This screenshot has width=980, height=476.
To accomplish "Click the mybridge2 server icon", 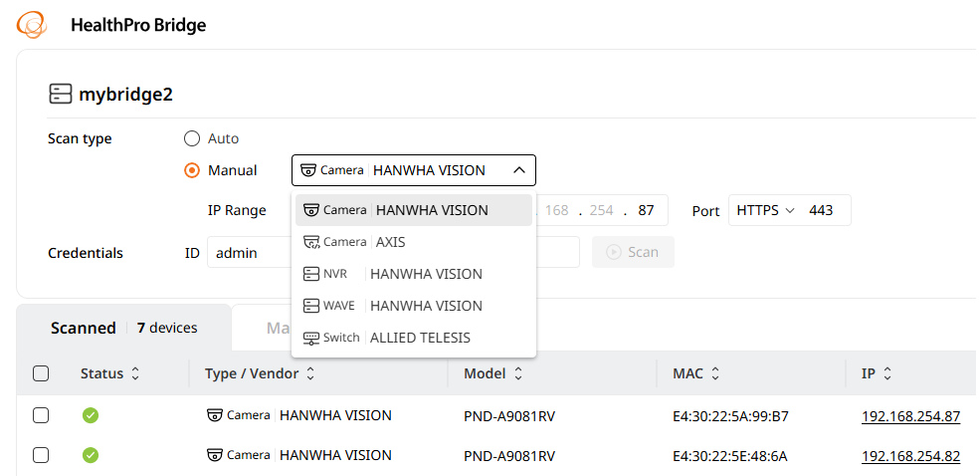I will [61, 95].
